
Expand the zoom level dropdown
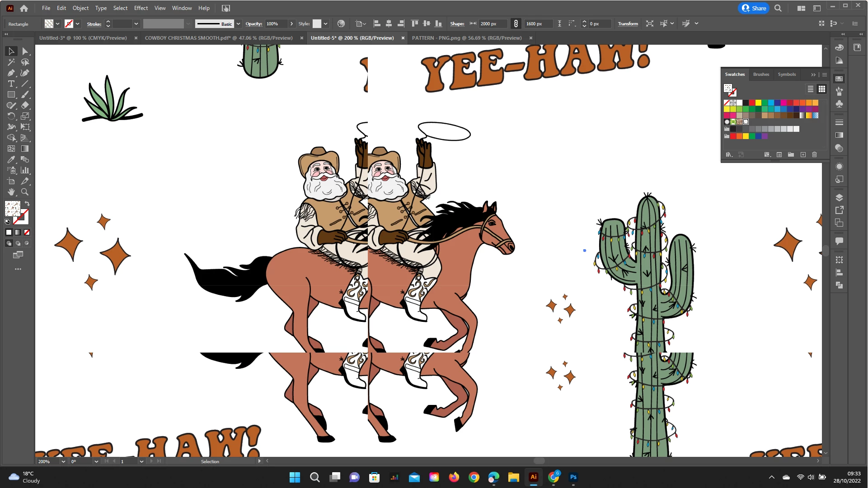click(x=63, y=461)
